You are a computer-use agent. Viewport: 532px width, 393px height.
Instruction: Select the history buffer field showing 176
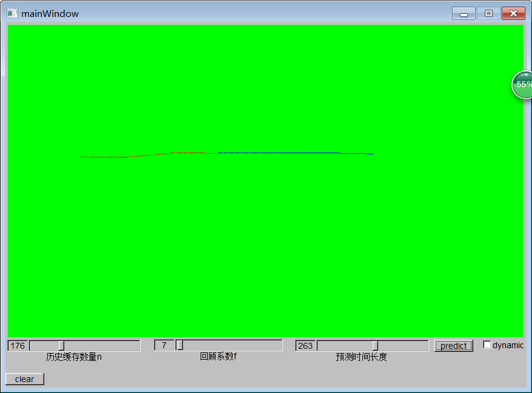tap(18, 346)
